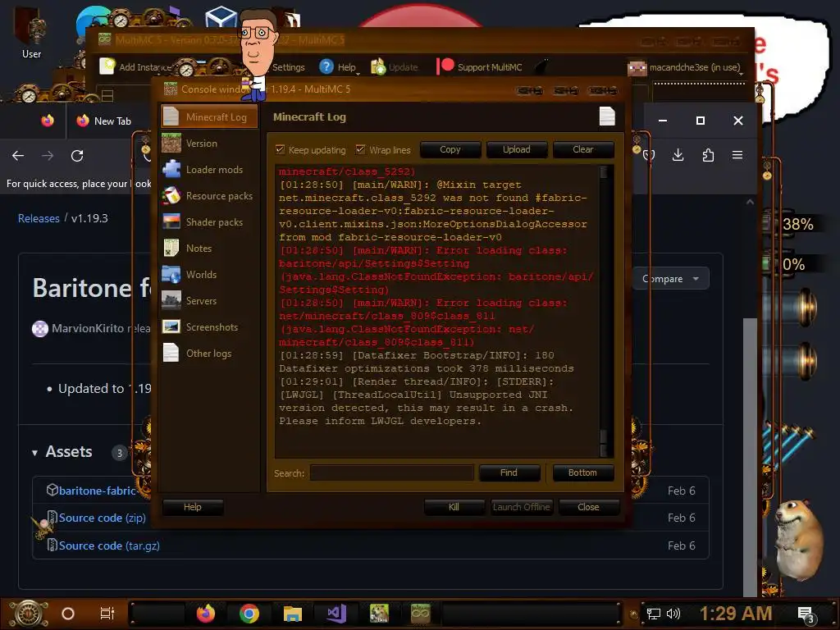Open the Start menu clock button
The height and width of the screenshot is (630, 840).
29,614
